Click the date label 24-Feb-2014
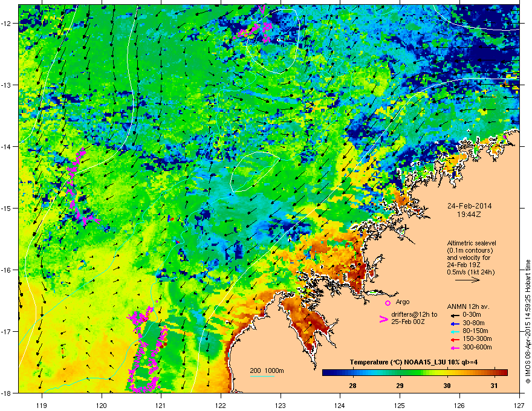The image size is (532, 411). click(x=469, y=206)
